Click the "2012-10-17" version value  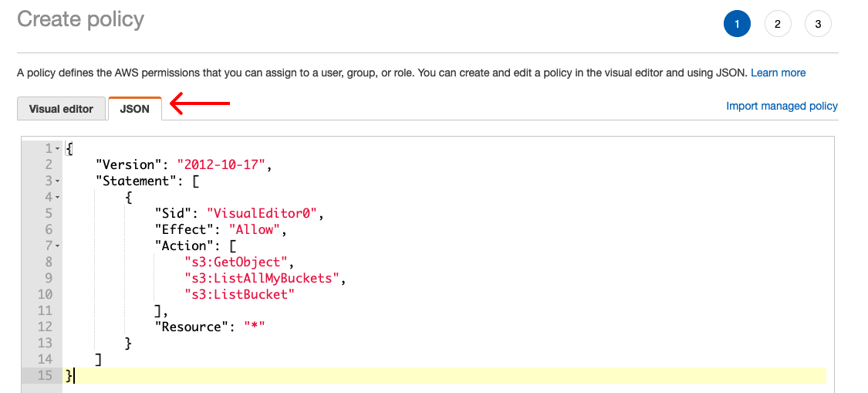(x=222, y=164)
